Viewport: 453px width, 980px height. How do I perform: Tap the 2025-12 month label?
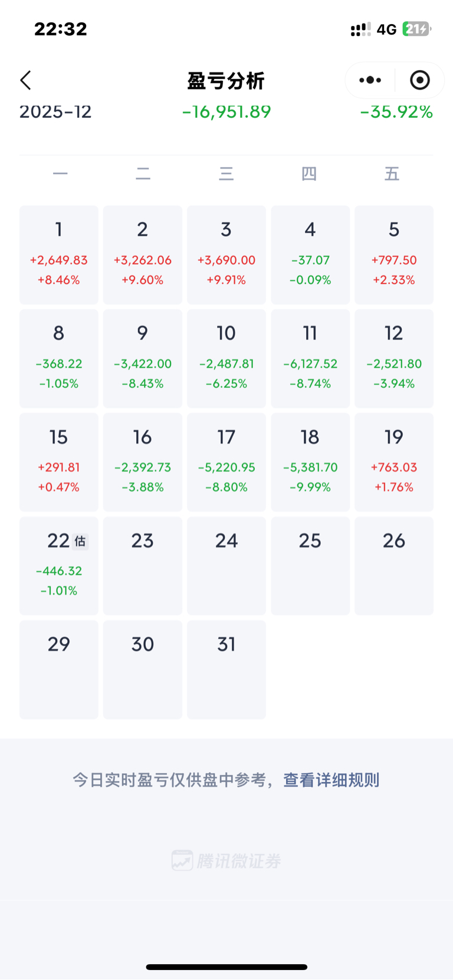click(55, 111)
